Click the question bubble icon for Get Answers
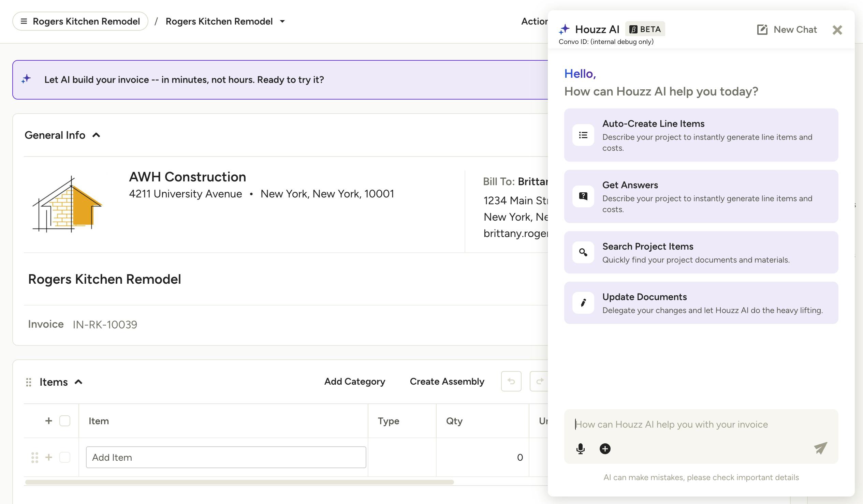The width and height of the screenshot is (863, 504). [x=583, y=196]
